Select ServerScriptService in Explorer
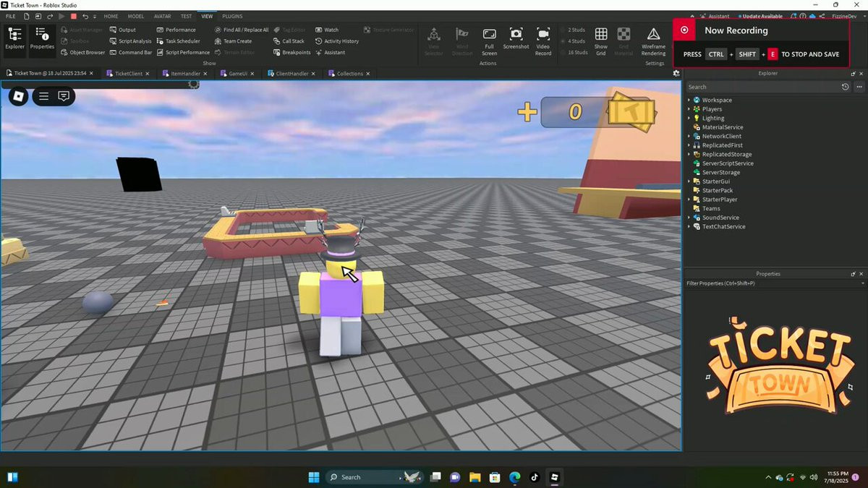The image size is (868, 488). pos(728,163)
